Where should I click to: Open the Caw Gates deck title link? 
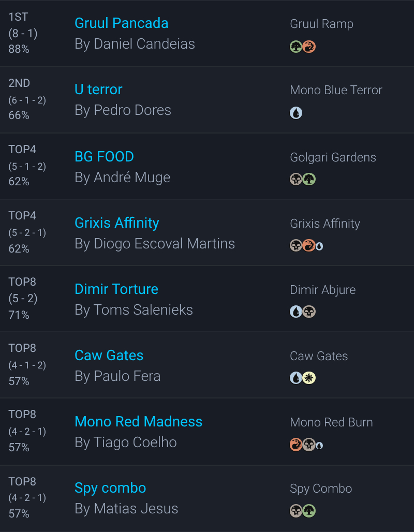click(x=109, y=355)
